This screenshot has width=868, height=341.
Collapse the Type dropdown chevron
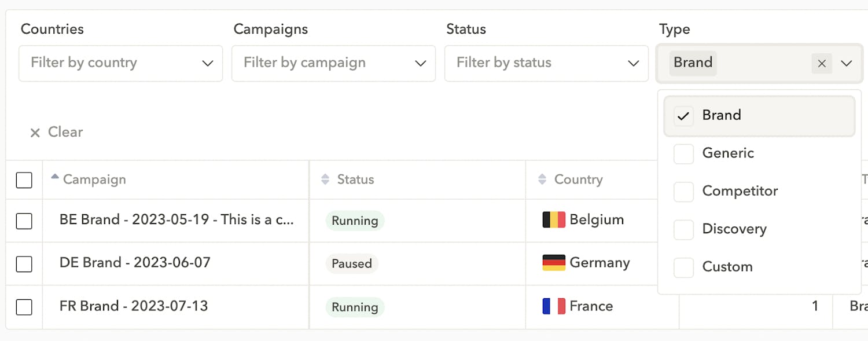(847, 63)
